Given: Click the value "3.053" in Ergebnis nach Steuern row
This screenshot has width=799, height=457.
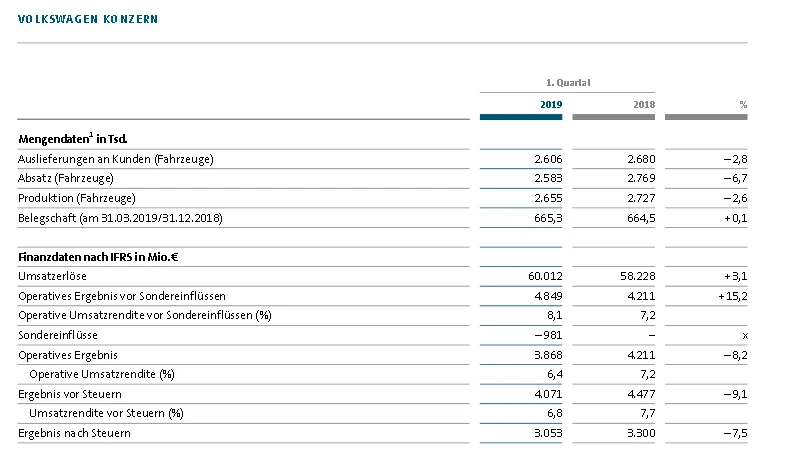Looking at the screenshot, I should [x=548, y=433].
